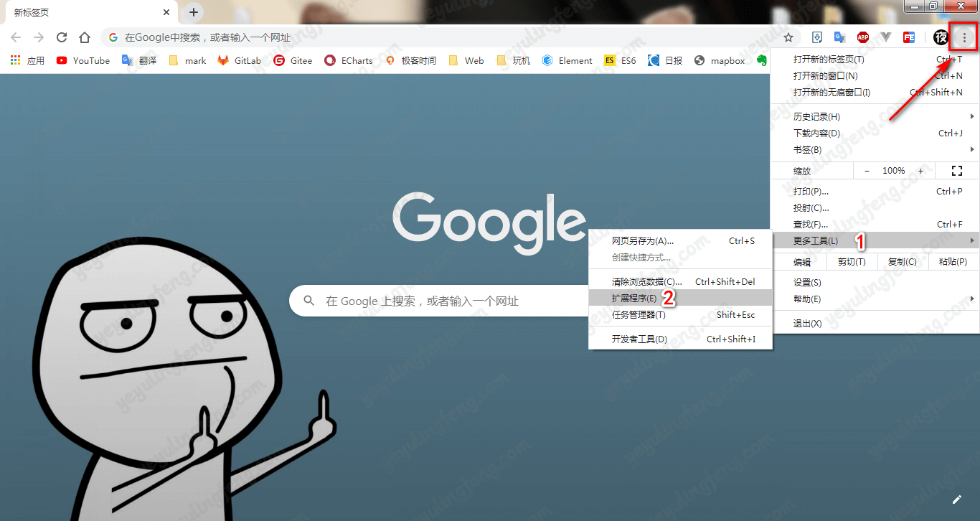This screenshot has height=521, width=980.
Task: Expand the mark bookmark folder
Action: (x=187, y=61)
